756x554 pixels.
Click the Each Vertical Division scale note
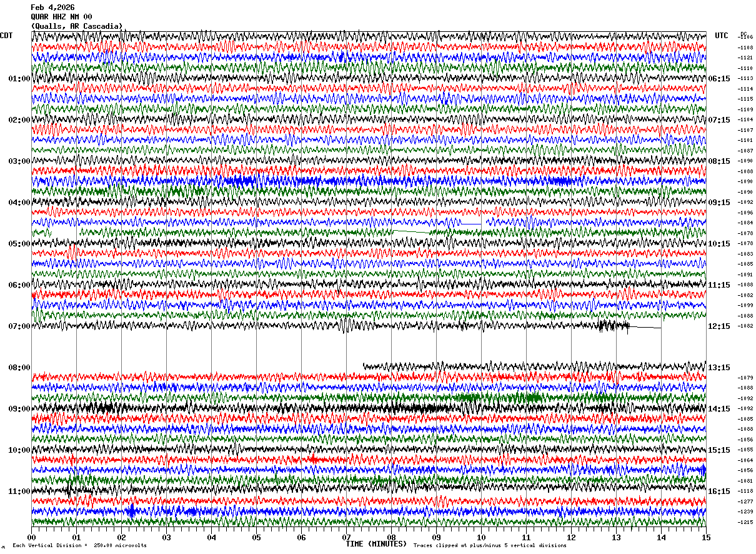pyautogui.click(x=79, y=546)
